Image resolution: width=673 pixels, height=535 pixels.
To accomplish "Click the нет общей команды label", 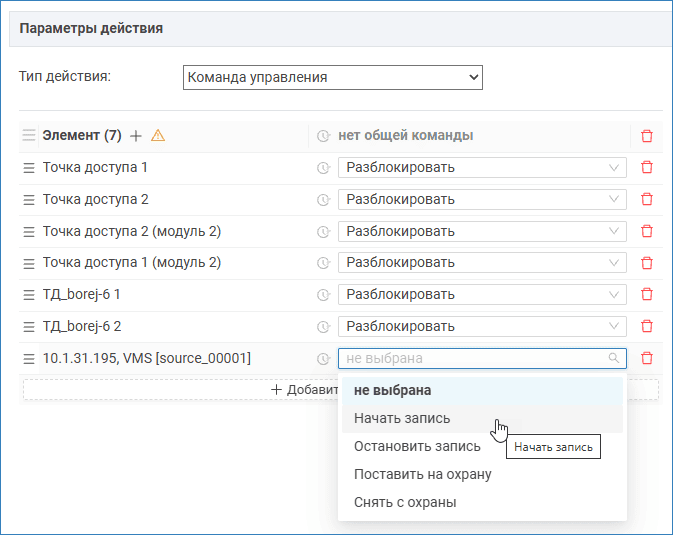I will (x=406, y=136).
